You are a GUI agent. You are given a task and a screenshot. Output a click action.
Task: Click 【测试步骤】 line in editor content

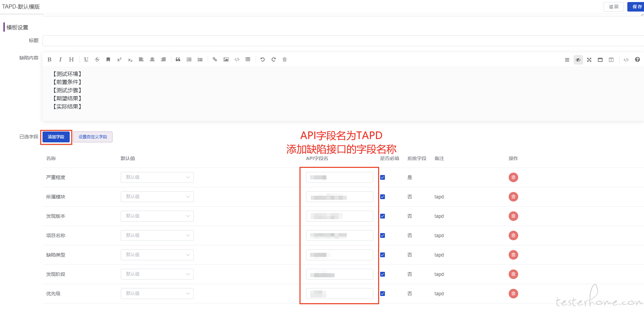tap(67, 90)
